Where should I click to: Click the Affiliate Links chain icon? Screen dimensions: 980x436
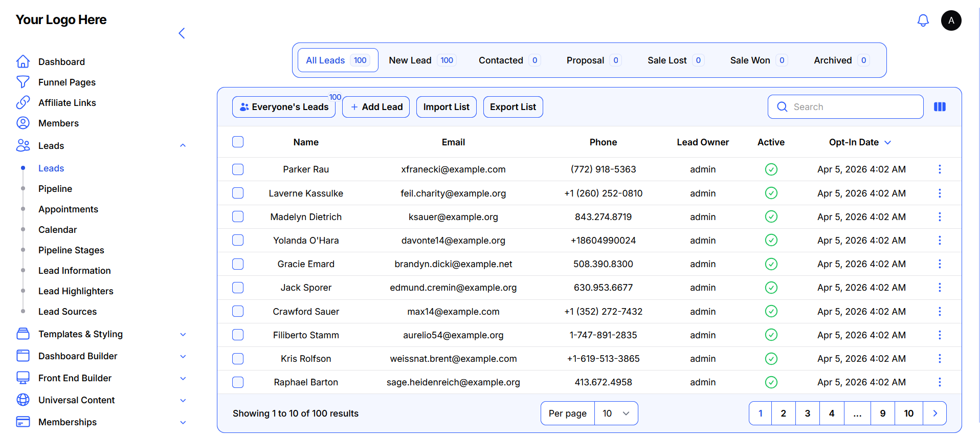(23, 102)
